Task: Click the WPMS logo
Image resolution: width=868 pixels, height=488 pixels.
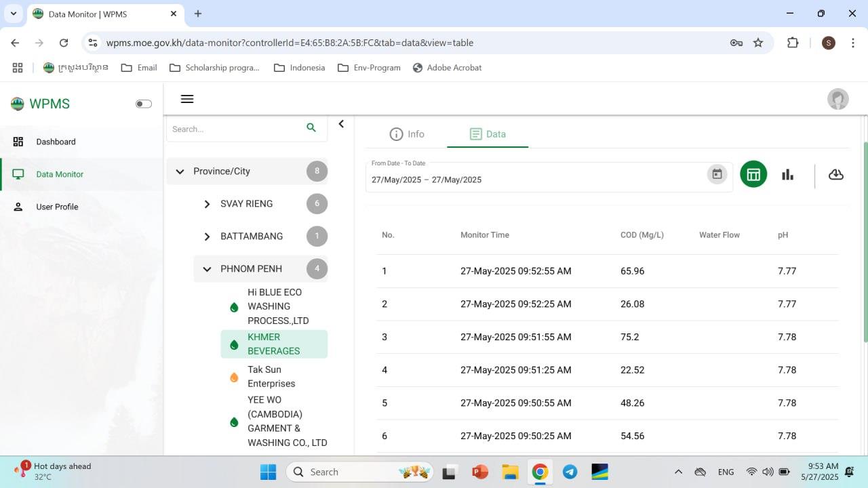Action: click(x=17, y=104)
